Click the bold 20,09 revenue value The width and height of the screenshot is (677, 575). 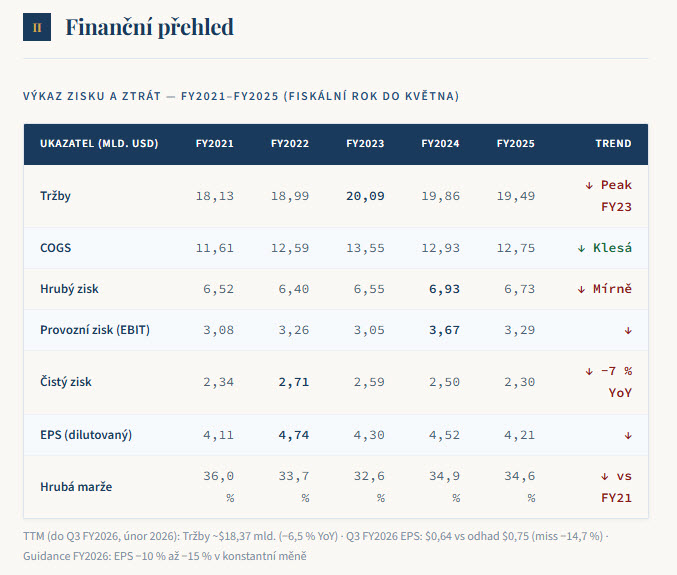(x=365, y=196)
